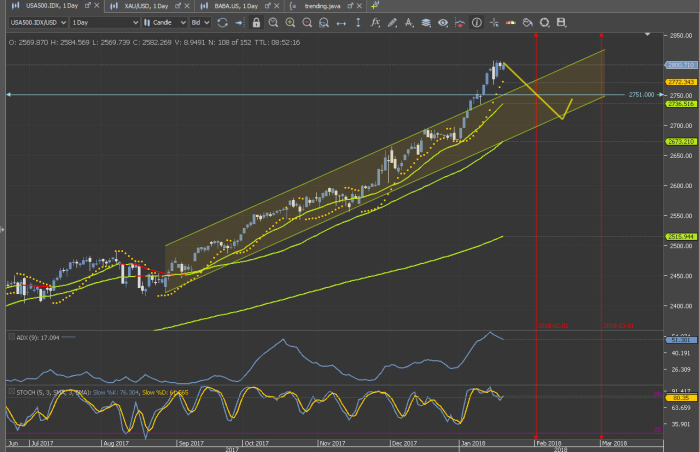Click the 2515.944 green price tag
The height and width of the screenshot is (452, 700).
point(680,237)
